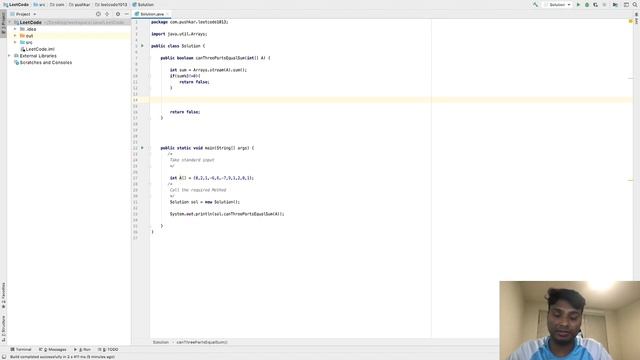
Task: Click the Solution class breadcrumb in navigation bar
Action: 143,4
